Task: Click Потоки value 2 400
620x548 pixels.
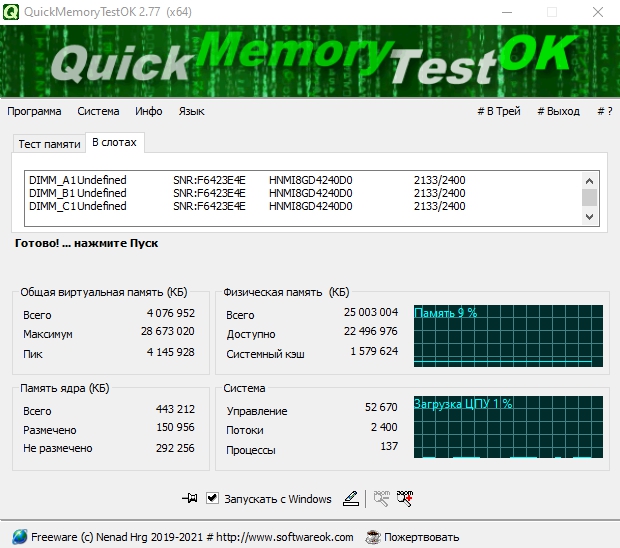Action: (x=384, y=427)
